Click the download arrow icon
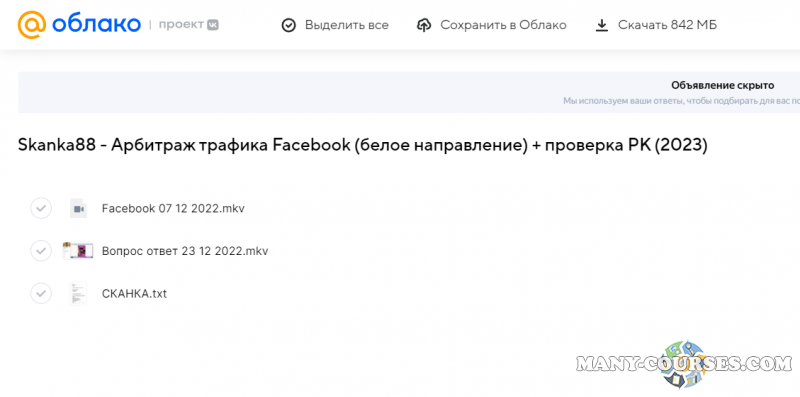The width and height of the screenshot is (800, 397). point(602,25)
